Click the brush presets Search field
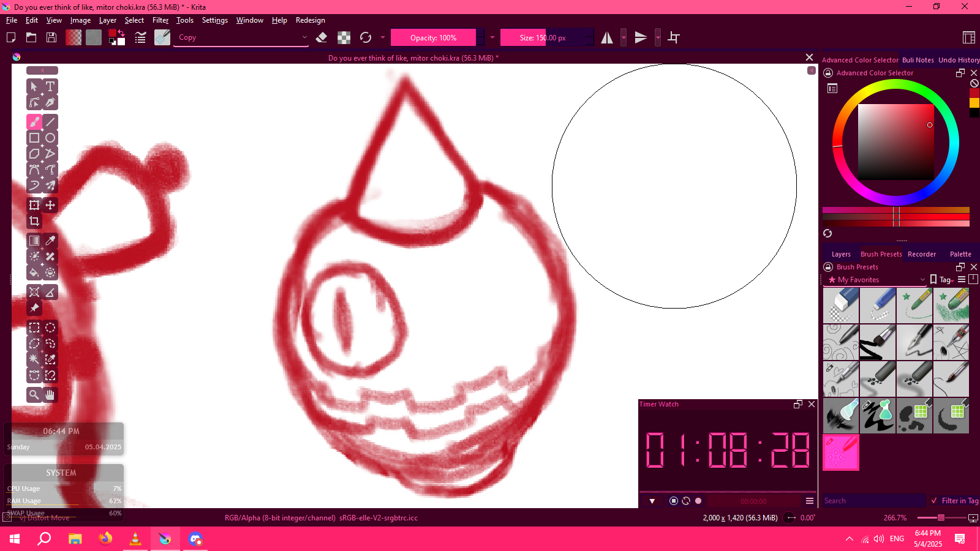Viewport: 980px width, 551px height. [874, 501]
